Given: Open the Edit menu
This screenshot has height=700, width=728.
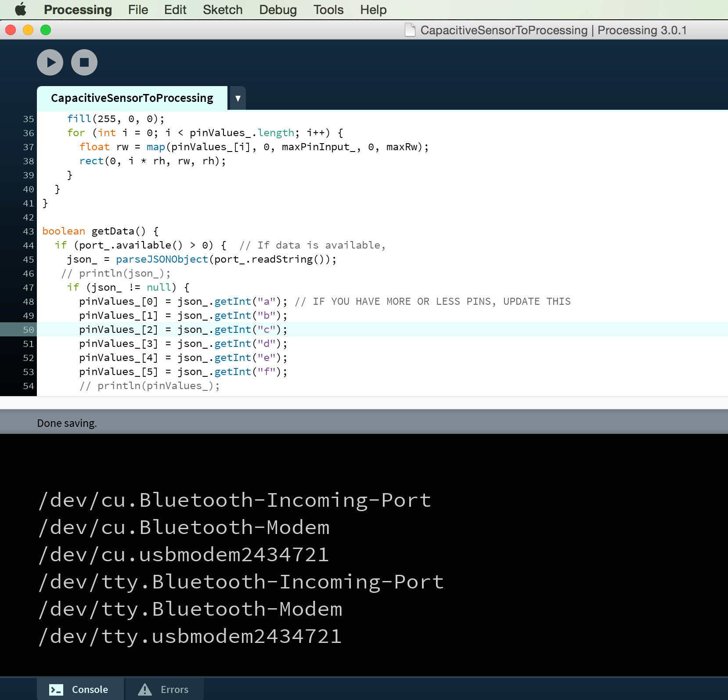Looking at the screenshot, I should pyautogui.click(x=175, y=10).
